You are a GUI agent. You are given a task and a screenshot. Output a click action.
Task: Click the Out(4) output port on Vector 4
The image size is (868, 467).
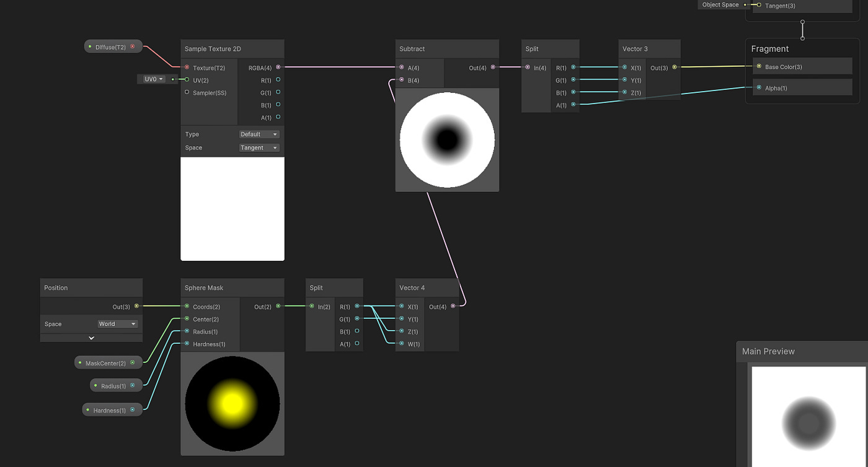[453, 306]
